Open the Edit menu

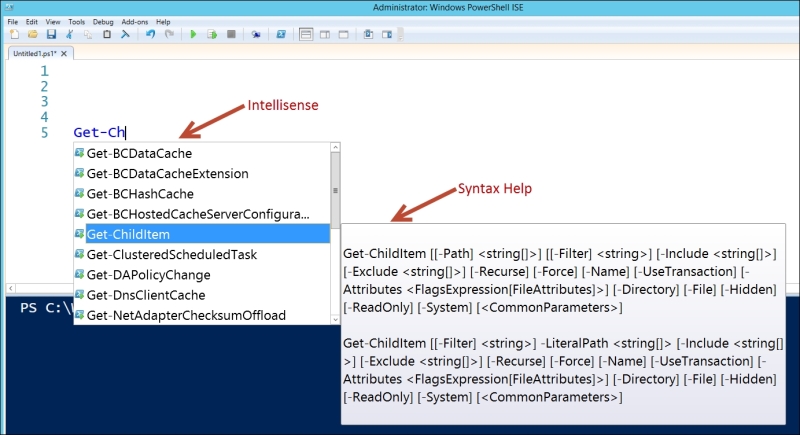(32, 22)
